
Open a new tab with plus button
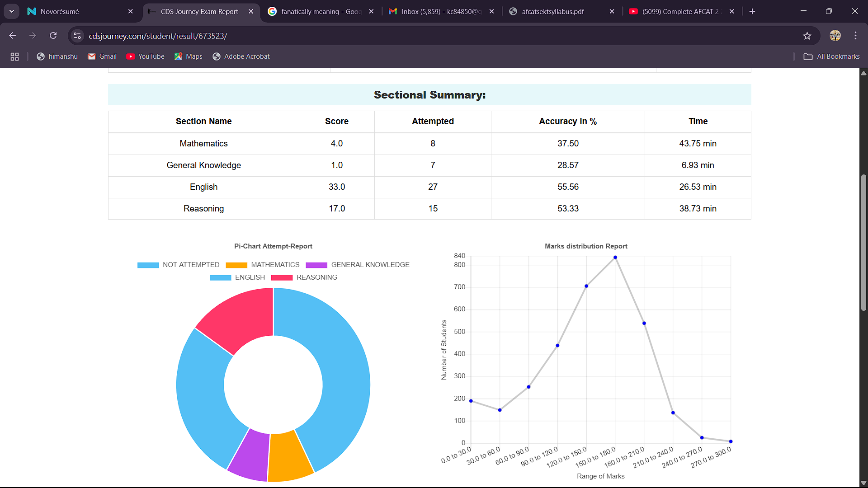click(752, 11)
